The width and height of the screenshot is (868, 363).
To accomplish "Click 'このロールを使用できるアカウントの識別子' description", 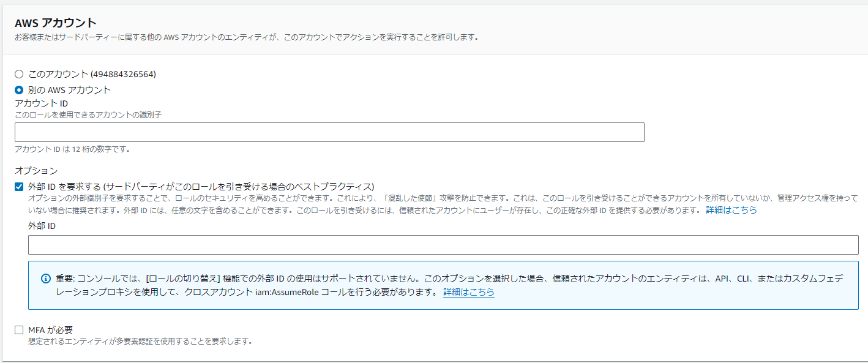I will (88, 114).
